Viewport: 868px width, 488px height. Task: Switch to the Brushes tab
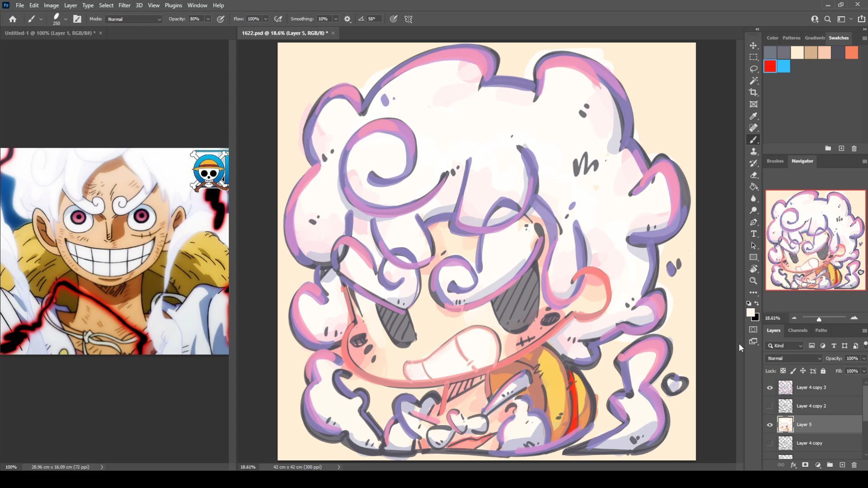point(775,161)
